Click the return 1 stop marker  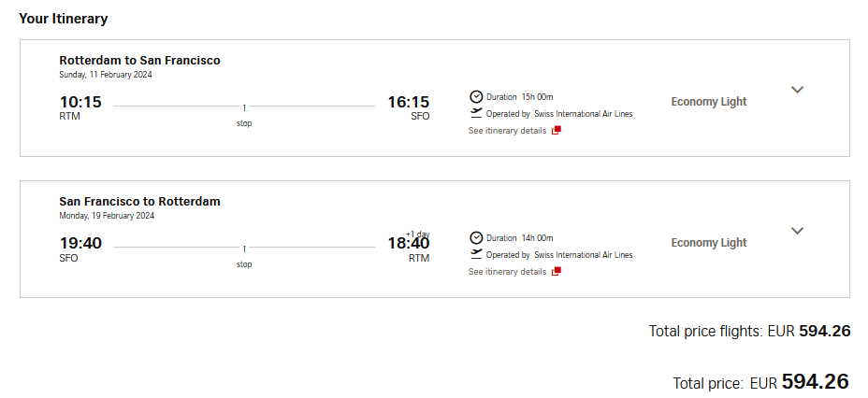(x=244, y=256)
